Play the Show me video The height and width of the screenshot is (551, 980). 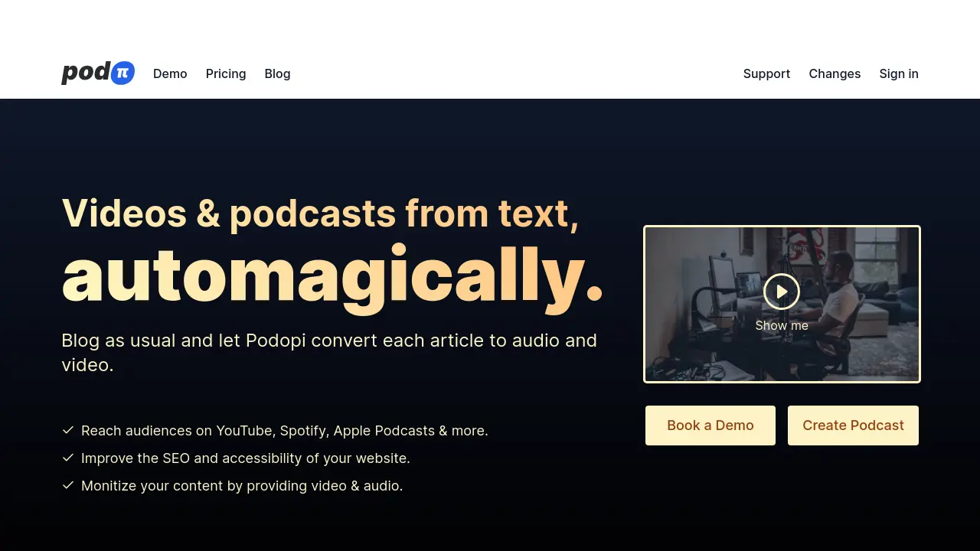(x=782, y=292)
